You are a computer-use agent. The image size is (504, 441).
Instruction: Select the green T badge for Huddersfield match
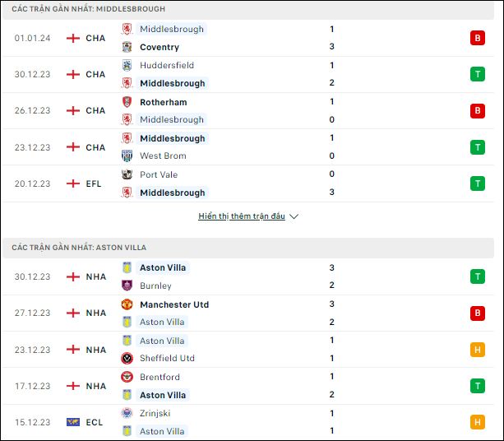pyautogui.click(x=478, y=74)
